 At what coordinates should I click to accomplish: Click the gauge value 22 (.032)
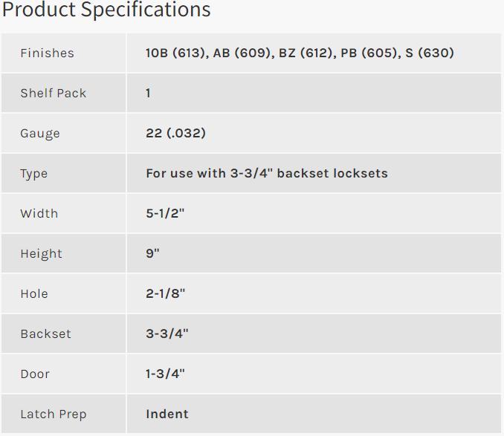click(175, 133)
